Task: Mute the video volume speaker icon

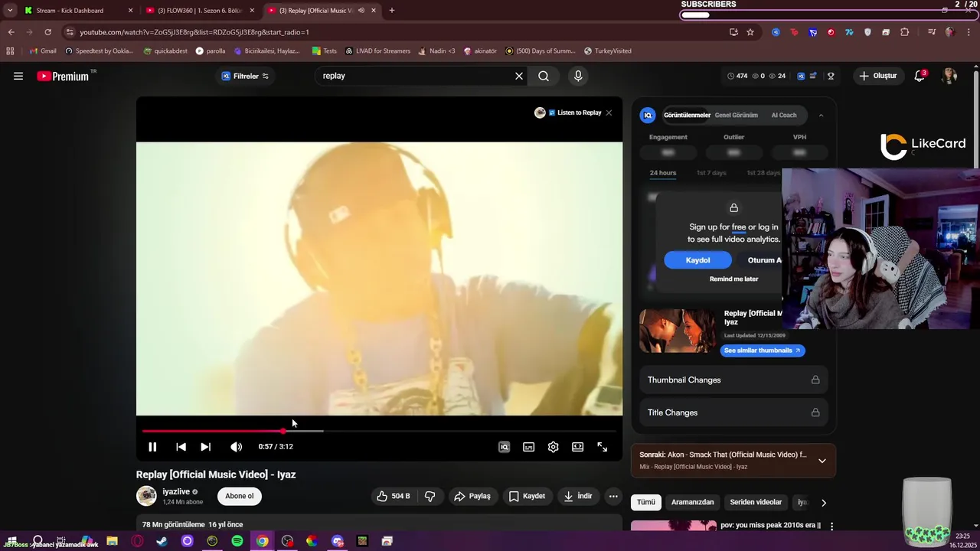Action: tap(236, 447)
